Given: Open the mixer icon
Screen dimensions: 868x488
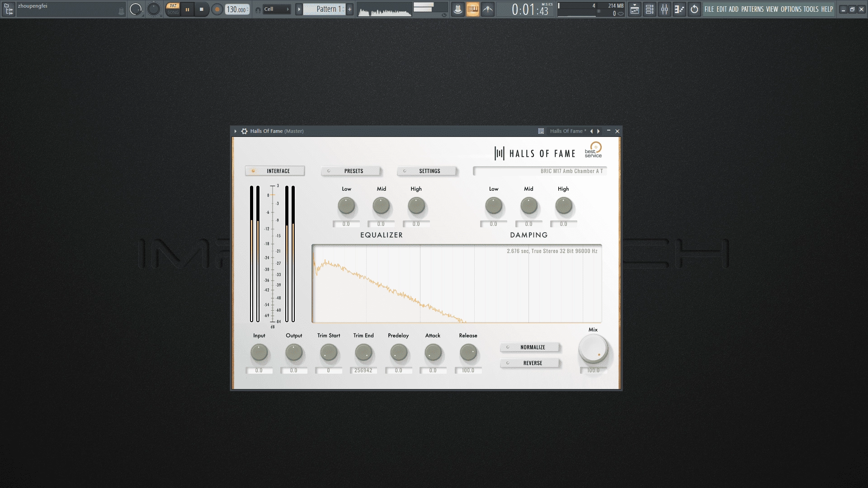Looking at the screenshot, I should [665, 9].
